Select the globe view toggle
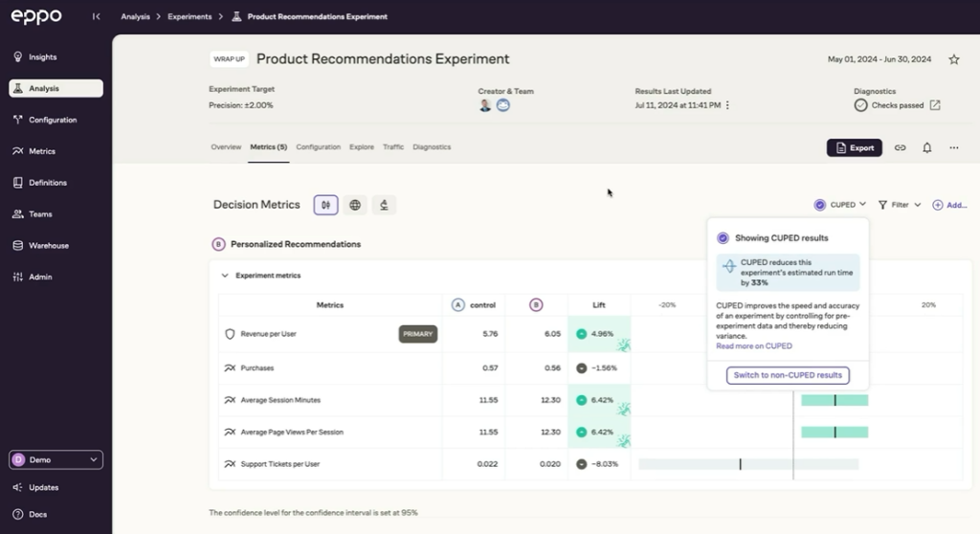Viewport: 980px width, 534px height. coord(355,205)
